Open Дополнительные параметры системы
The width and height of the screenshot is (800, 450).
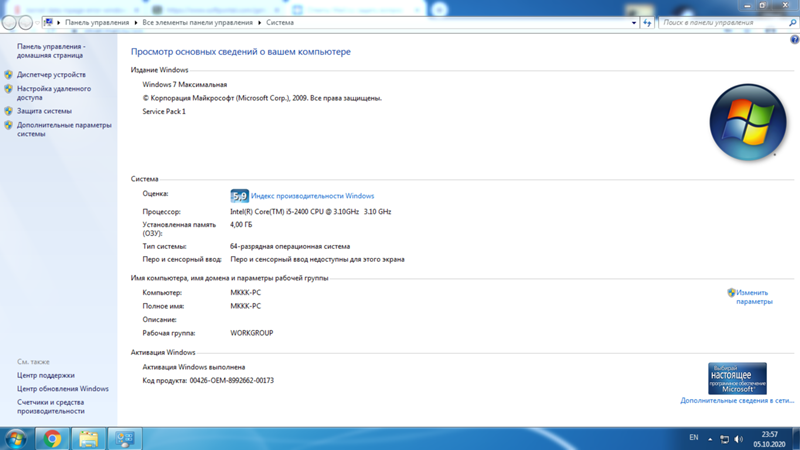pos(64,130)
